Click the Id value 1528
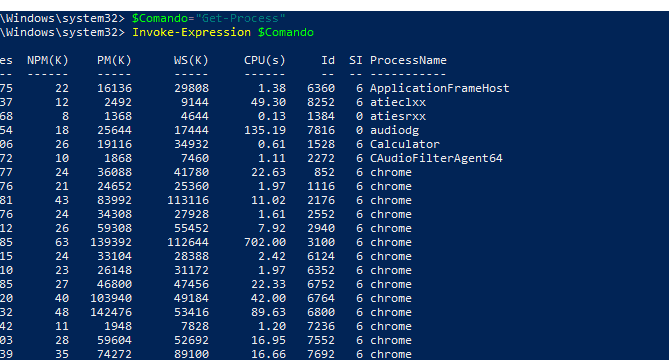This screenshot has width=669, height=360. [321, 144]
